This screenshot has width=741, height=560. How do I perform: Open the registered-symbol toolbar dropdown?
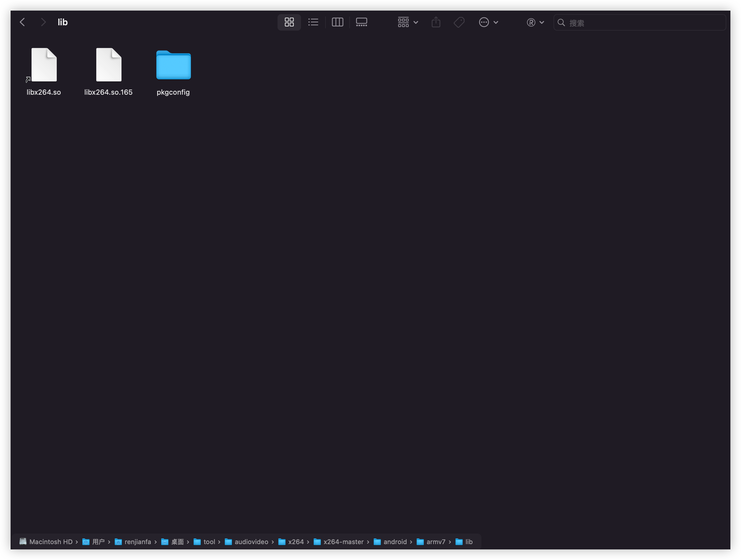[535, 22]
